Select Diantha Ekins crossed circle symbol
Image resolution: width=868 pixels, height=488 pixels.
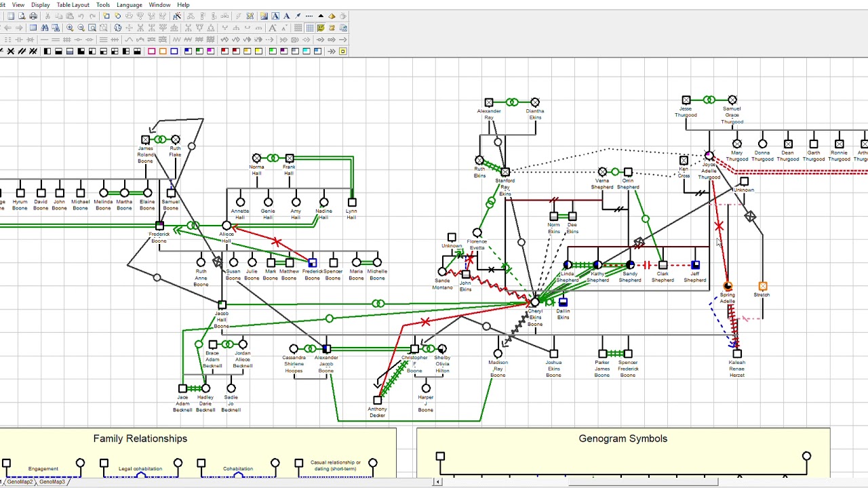click(535, 102)
